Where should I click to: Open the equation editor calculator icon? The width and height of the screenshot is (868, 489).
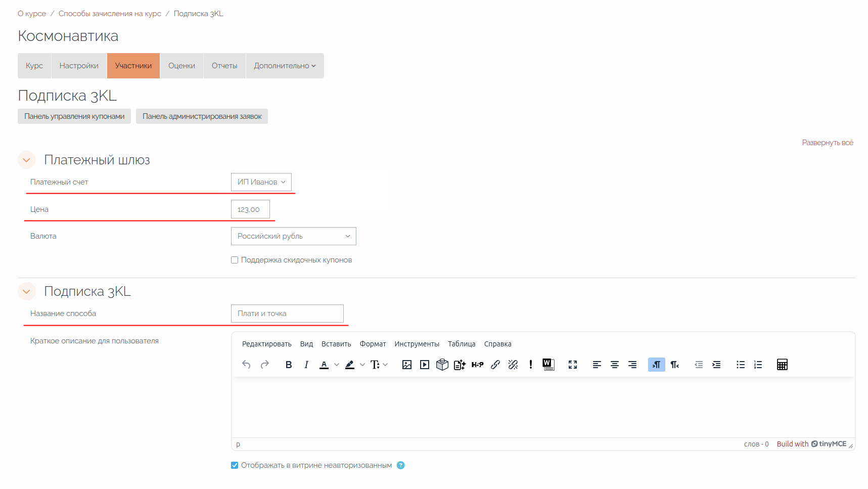coord(782,365)
